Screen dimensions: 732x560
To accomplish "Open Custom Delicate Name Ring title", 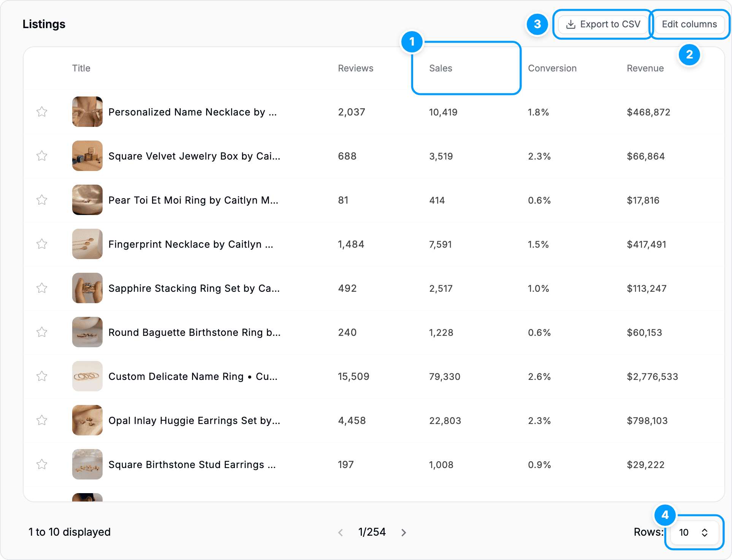I will click(x=193, y=376).
